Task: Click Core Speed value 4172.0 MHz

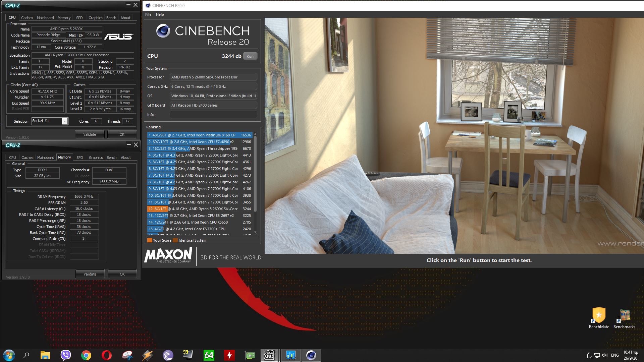Action: 47,91
